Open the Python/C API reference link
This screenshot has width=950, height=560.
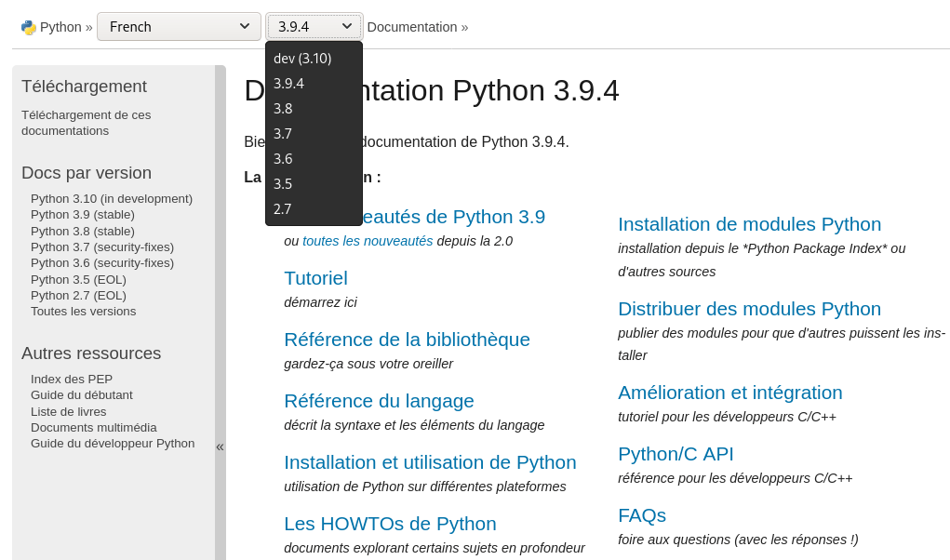(676, 454)
